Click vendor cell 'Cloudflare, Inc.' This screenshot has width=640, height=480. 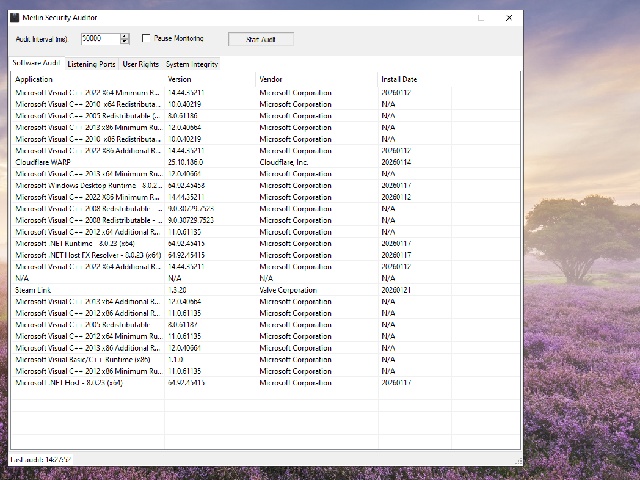(284, 162)
